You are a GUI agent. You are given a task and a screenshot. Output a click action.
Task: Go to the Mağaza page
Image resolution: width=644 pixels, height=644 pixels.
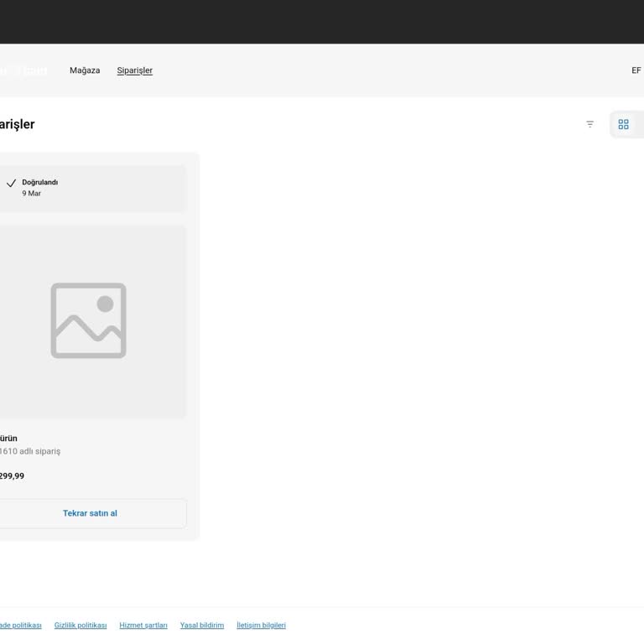(85, 70)
